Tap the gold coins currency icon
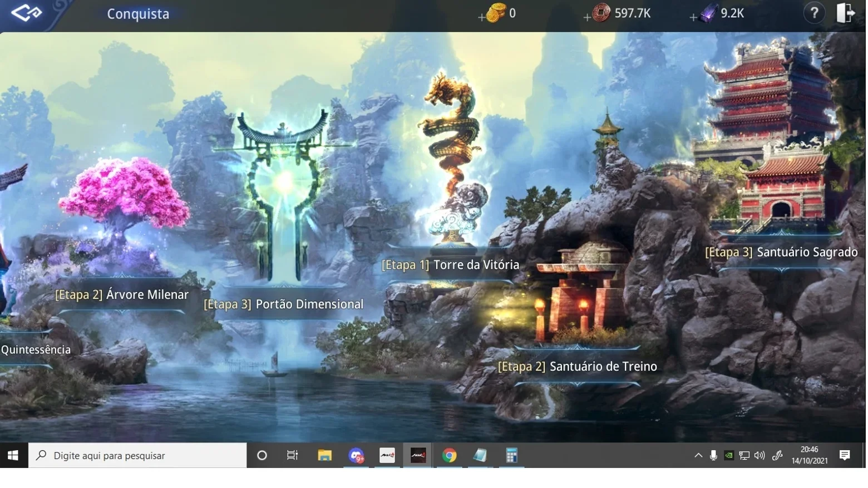868x488 pixels. [x=495, y=13]
